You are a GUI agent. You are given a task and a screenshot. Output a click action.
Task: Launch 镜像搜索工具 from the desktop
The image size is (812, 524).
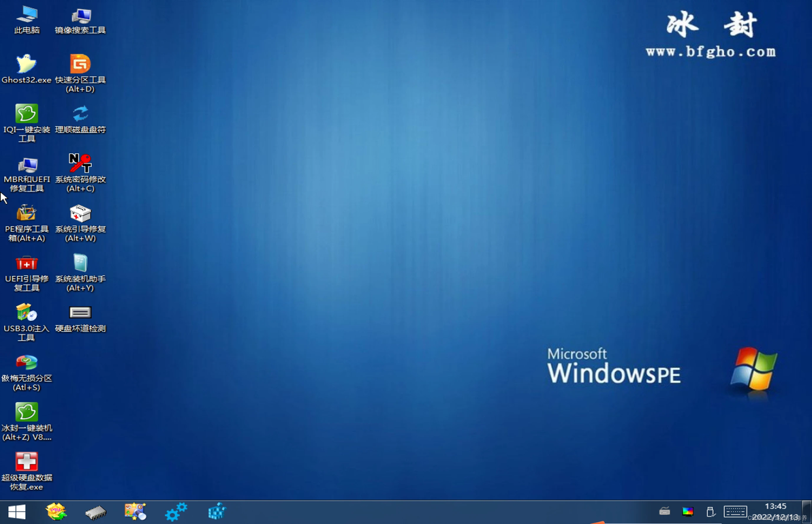pos(80,20)
